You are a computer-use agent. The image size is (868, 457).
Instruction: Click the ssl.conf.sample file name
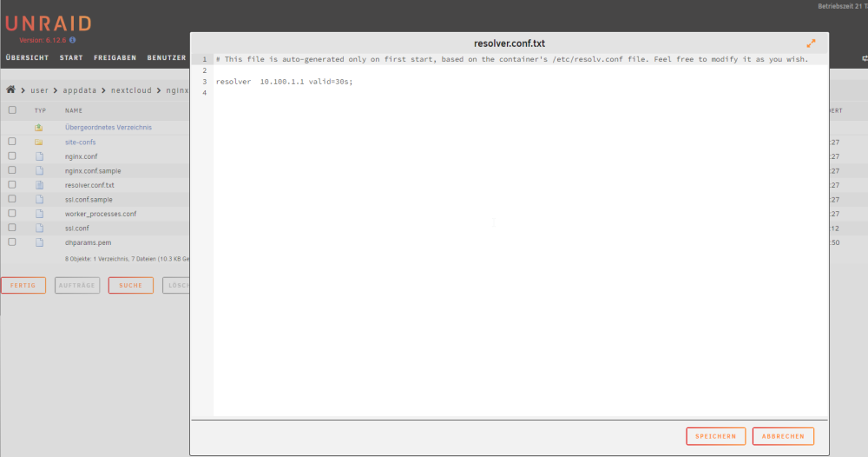89,200
